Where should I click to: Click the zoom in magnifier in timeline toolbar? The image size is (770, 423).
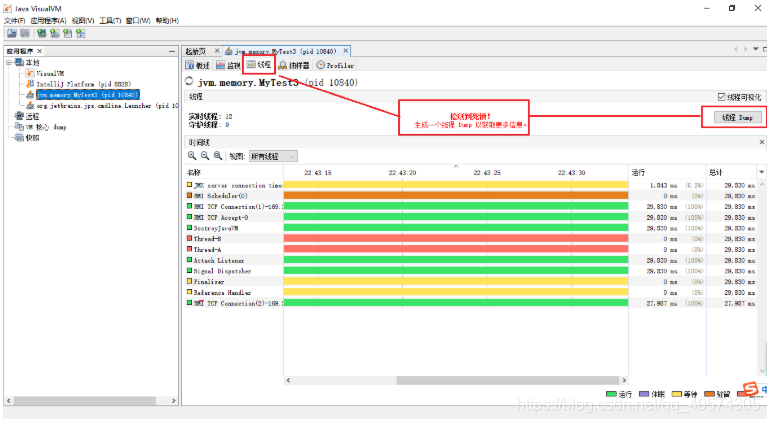tap(192, 156)
